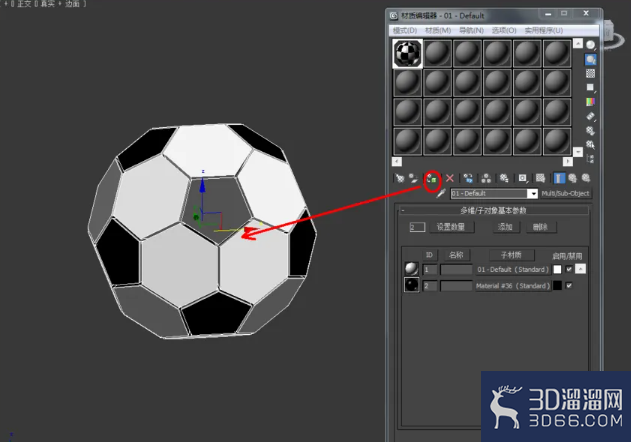The image size is (631, 442).
Task: Click the Go to Parent icon
Action: tap(572, 178)
